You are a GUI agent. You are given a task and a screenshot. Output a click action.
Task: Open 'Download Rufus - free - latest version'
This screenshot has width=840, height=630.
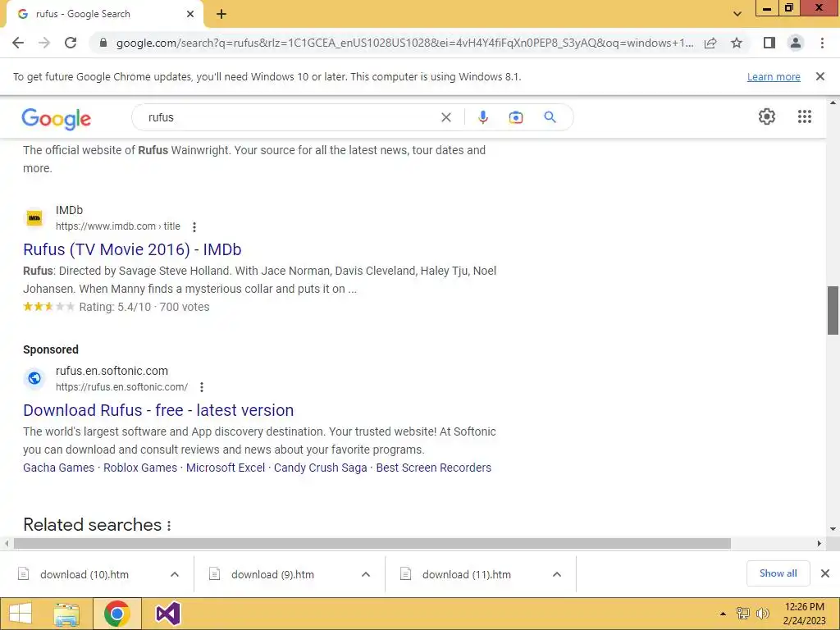click(158, 410)
